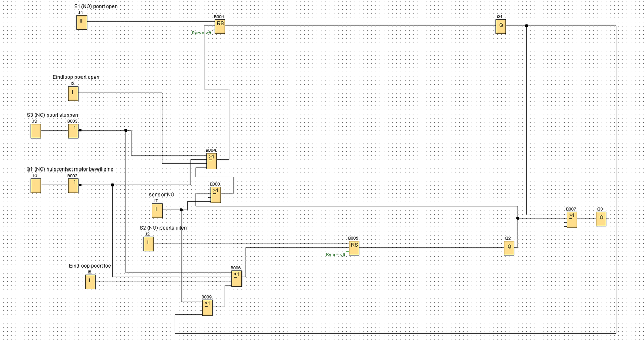
Task: Select output block Q3
Action: [601, 219]
